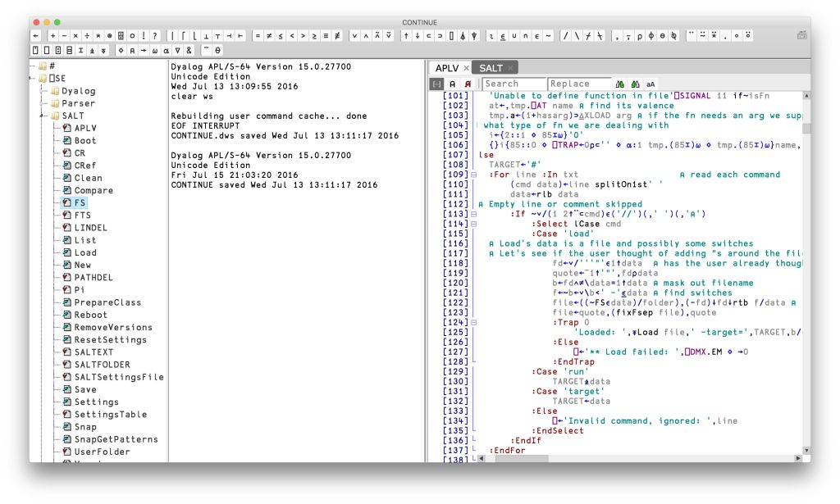
Task: Insert the omega ⍵ glyph
Action: [x=155, y=50]
